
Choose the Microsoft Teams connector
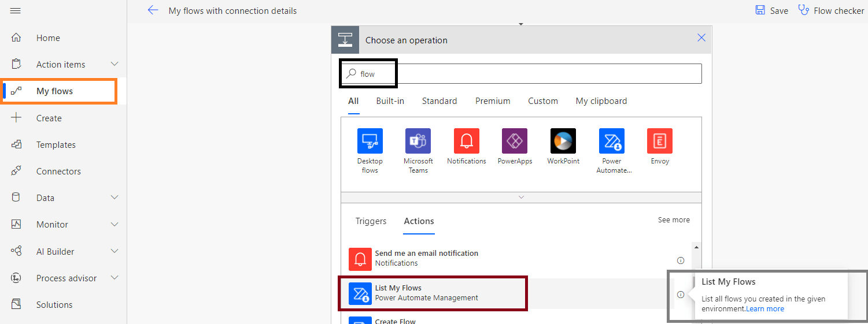(418, 151)
